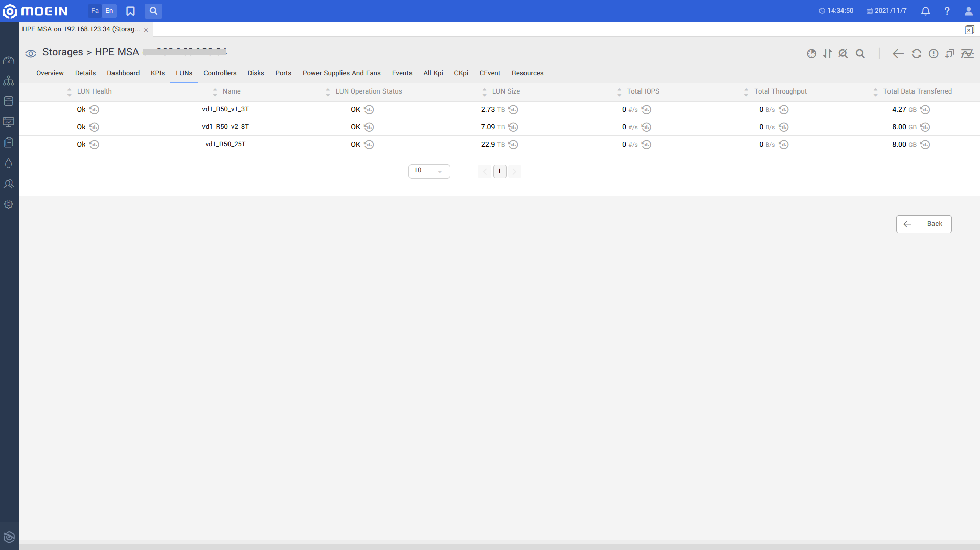The image size is (980, 550).
Task: Open the Power Supplies And Fans tab
Action: click(341, 73)
